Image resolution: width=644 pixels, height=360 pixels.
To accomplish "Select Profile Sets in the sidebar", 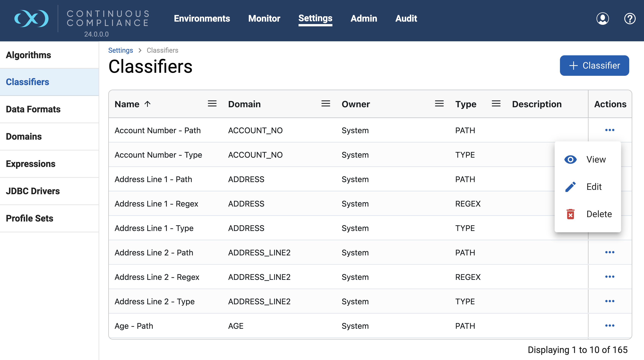I will click(x=30, y=218).
